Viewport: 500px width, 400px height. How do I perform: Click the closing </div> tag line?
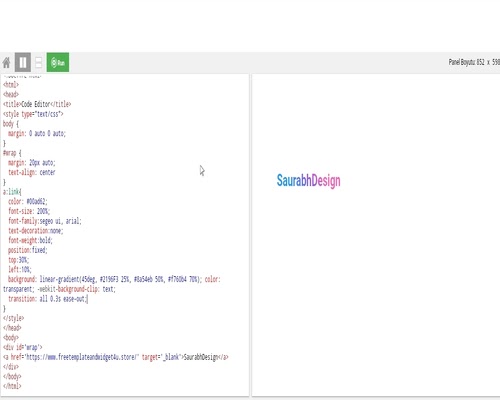pyautogui.click(x=11, y=367)
